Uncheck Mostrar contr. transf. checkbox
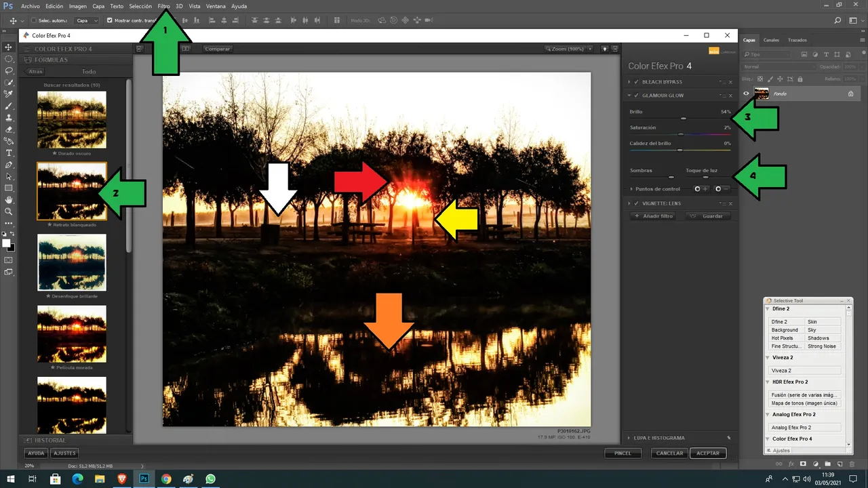Screen dimensions: 868x488 tap(110, 21)
